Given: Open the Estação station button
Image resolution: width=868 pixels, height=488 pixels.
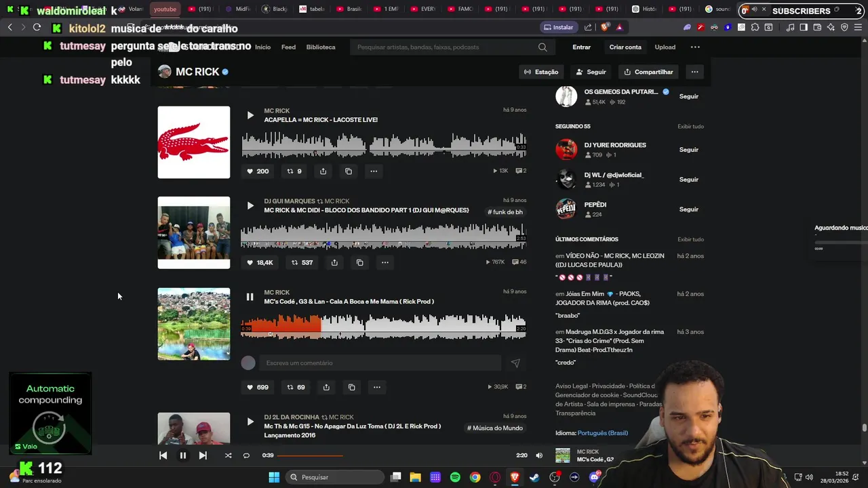Looking at the screenshot, I should [540, 72].
